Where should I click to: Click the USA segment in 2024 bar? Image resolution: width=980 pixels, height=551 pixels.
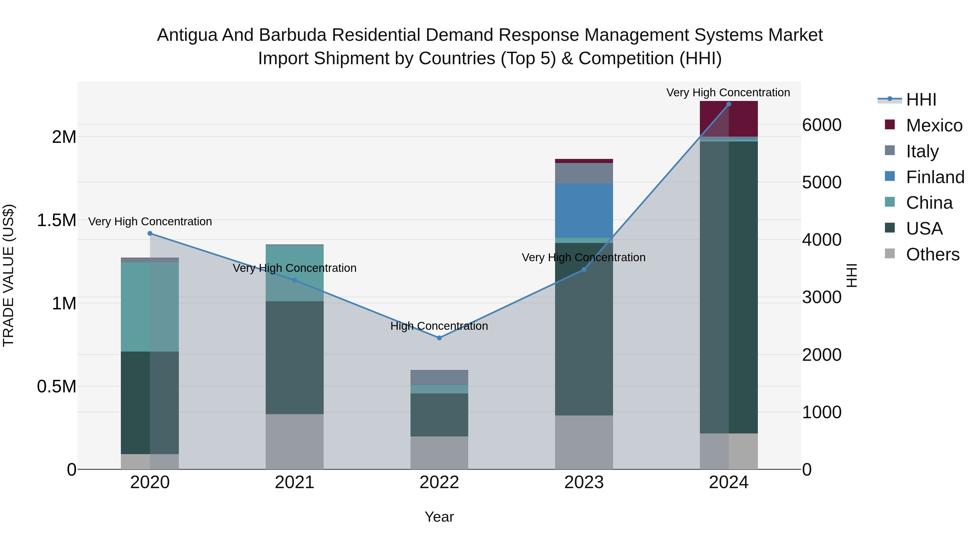[x=729, y=288]
